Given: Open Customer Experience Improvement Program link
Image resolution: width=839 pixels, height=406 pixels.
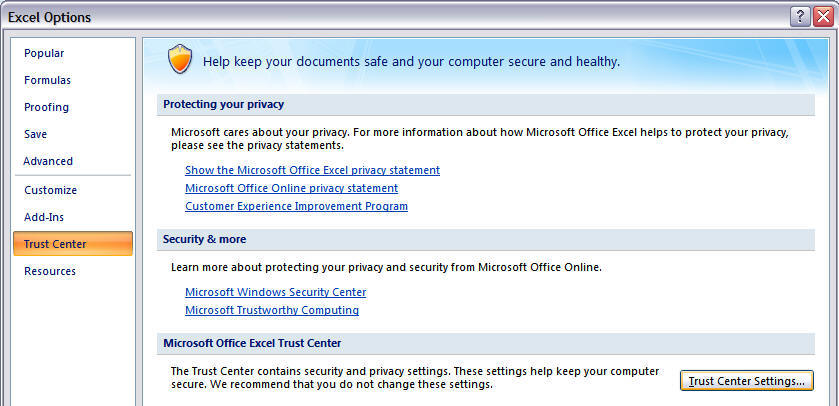Looking at the screenshot, I should (x=296, y=206).
